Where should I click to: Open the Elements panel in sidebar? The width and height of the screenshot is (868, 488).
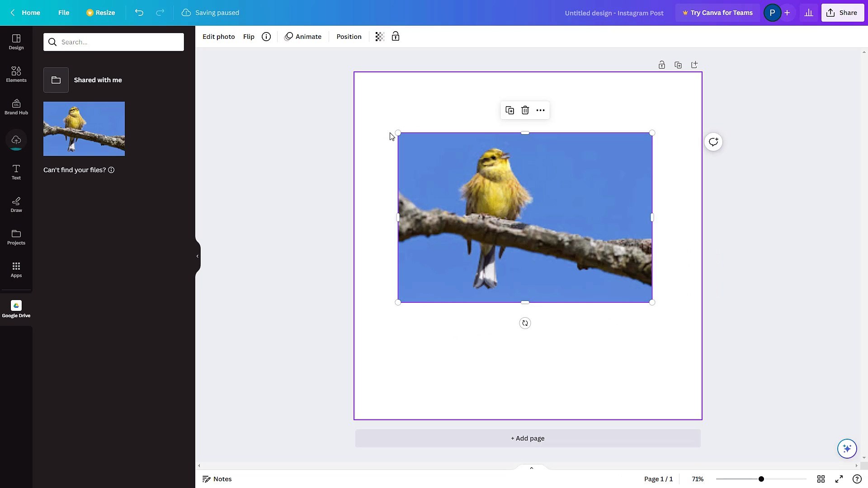[16, 74]
